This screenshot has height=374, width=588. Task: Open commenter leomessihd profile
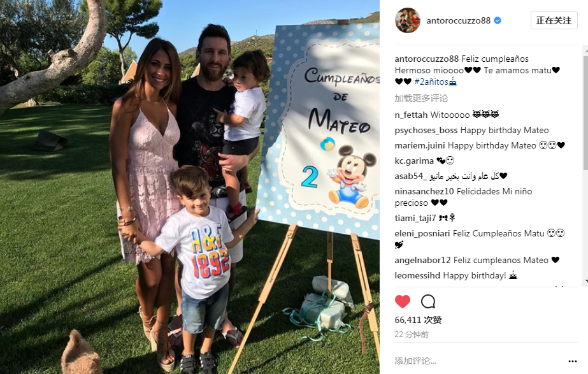[x=417, y=275]
